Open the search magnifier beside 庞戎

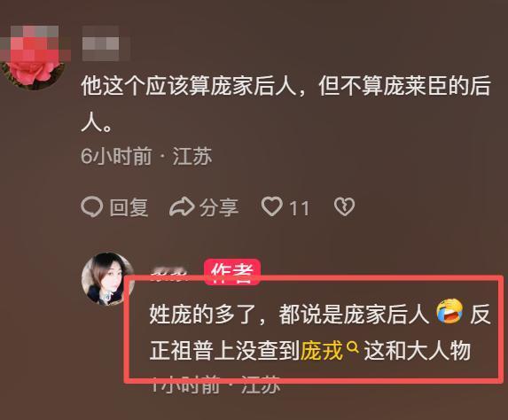coord(353,348)
